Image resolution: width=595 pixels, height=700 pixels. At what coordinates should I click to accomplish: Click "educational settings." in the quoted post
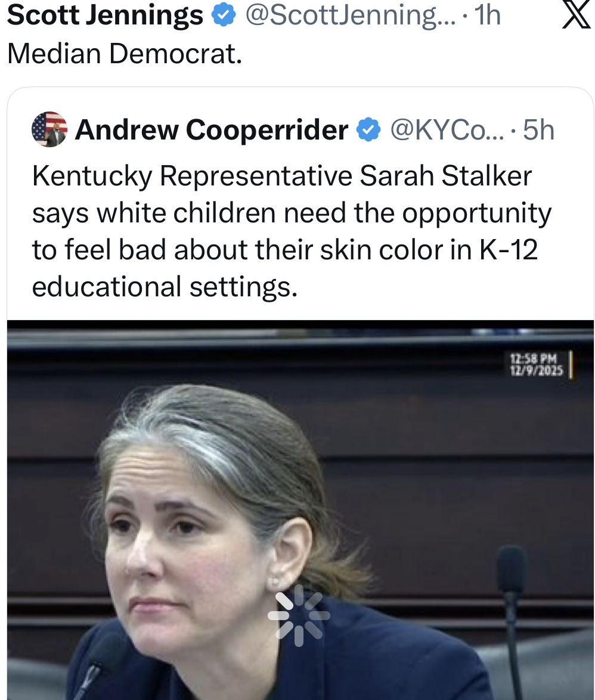pyautogui.click(x=164, y=287)
